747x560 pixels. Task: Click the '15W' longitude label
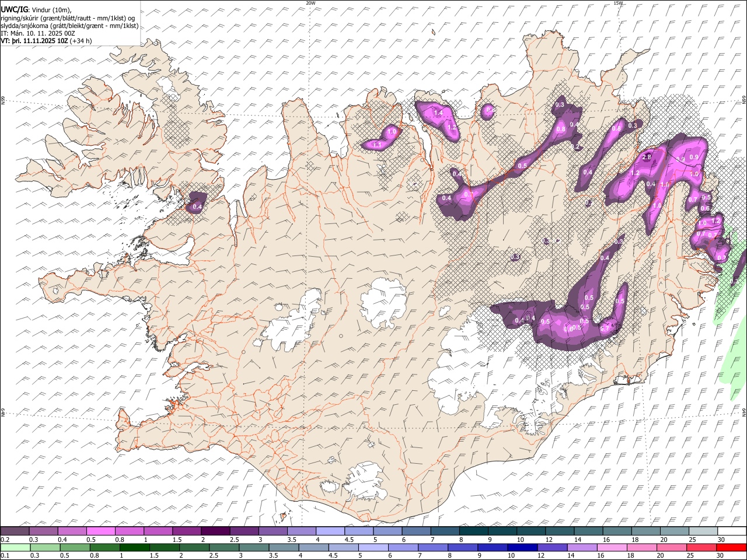tap(618, 3)
